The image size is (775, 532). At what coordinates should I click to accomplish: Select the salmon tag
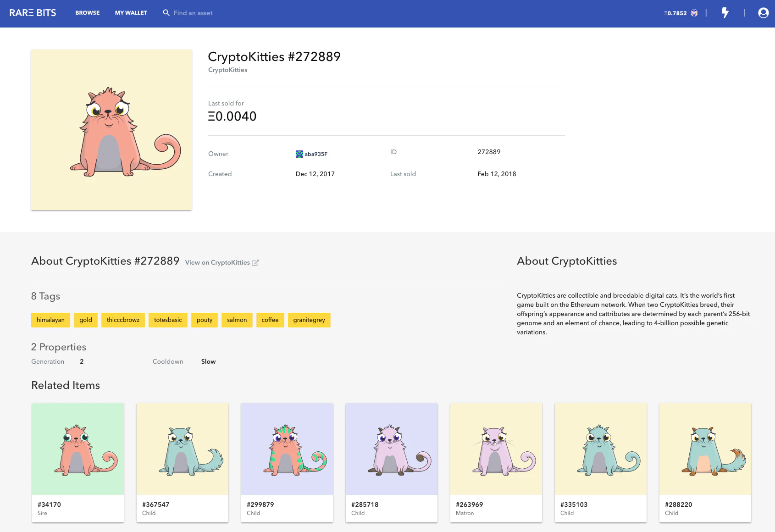237,320
